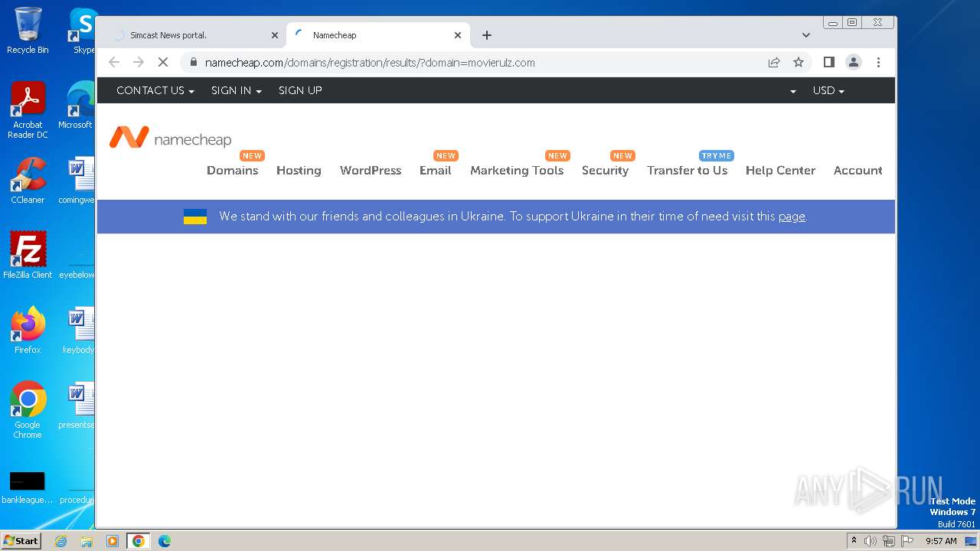The image size is (980, 551).
Task: Select the bankleague desktop file icon
Action: 28,488
